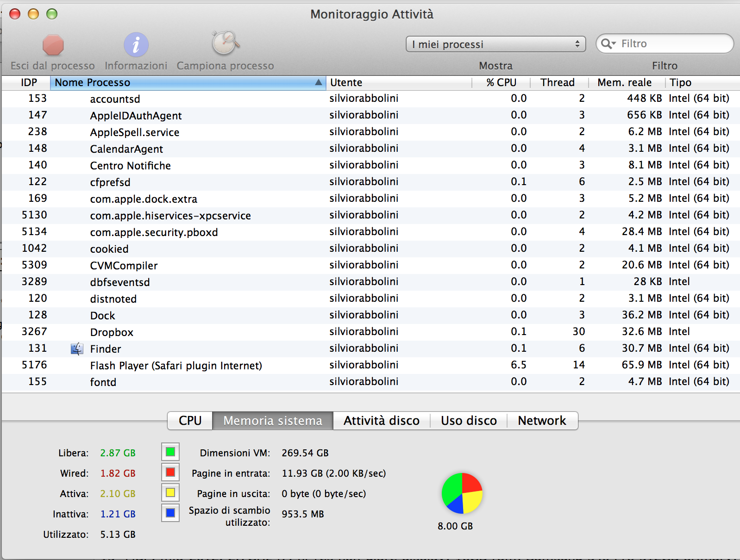This screenshot has height=560, width=740.
Task: Open the I miei processi dropdown
Action: pyautogui.click(x=495, y=44)
